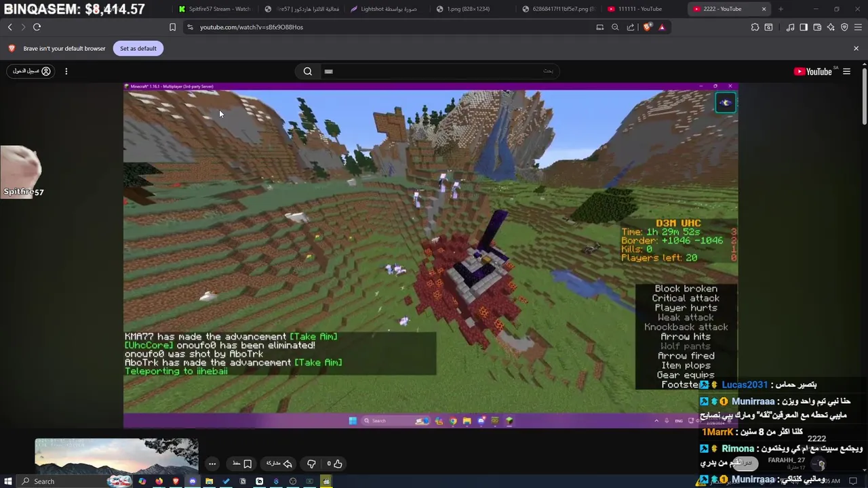Open Brave Shields lion icon
This screenshot has height=488, width=868.
647,27
